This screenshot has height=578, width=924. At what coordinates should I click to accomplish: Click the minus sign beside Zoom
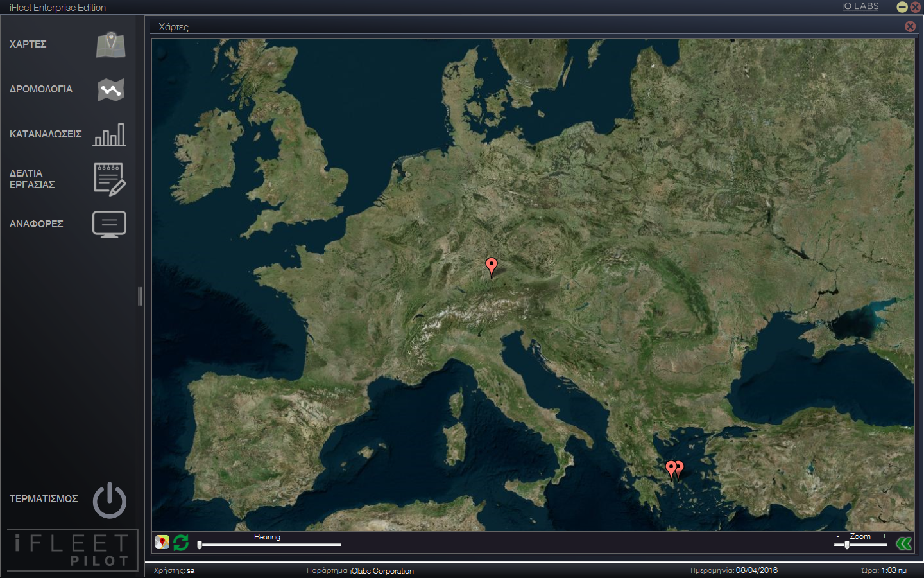pyautogui.click(x=837, y=536)
